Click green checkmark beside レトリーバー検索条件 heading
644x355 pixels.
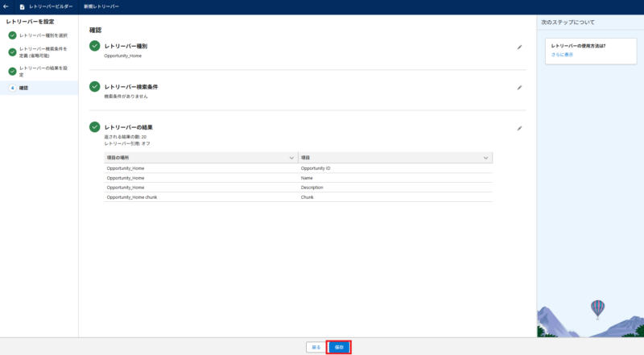[95, 86]
